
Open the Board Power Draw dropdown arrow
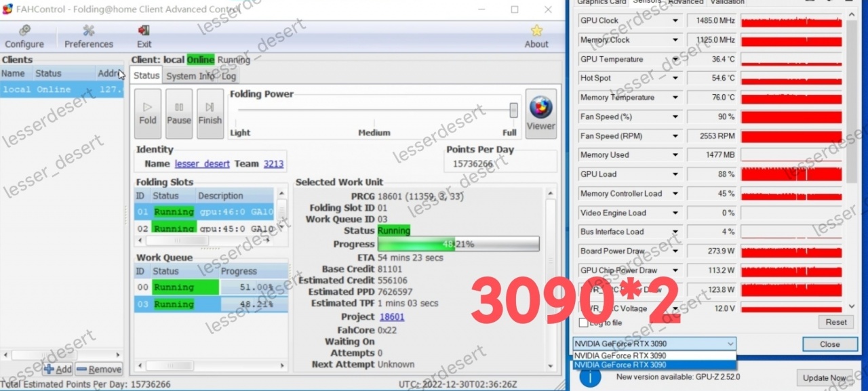click(675, 251)
